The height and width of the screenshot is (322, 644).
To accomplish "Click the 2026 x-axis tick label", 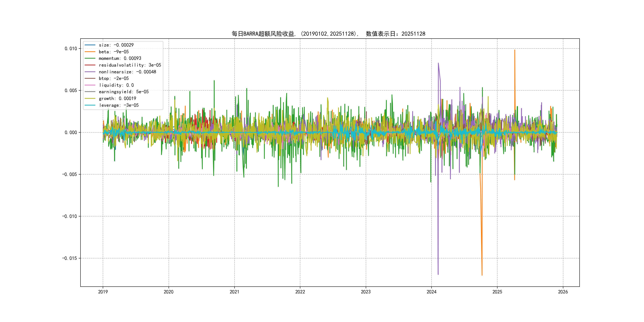I will (x=563, y=292).
